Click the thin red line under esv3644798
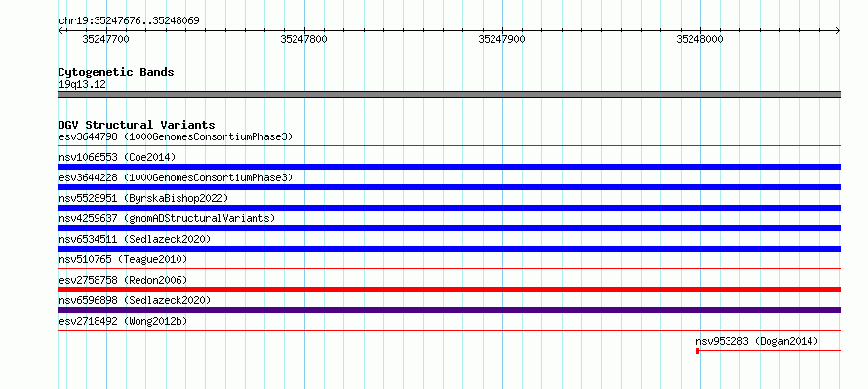 pyautogui.click(x=449, y=146)
